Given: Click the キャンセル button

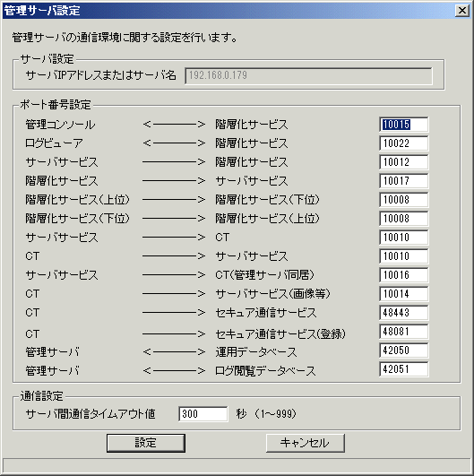Looking at the screenshot, I should [305, 443].
